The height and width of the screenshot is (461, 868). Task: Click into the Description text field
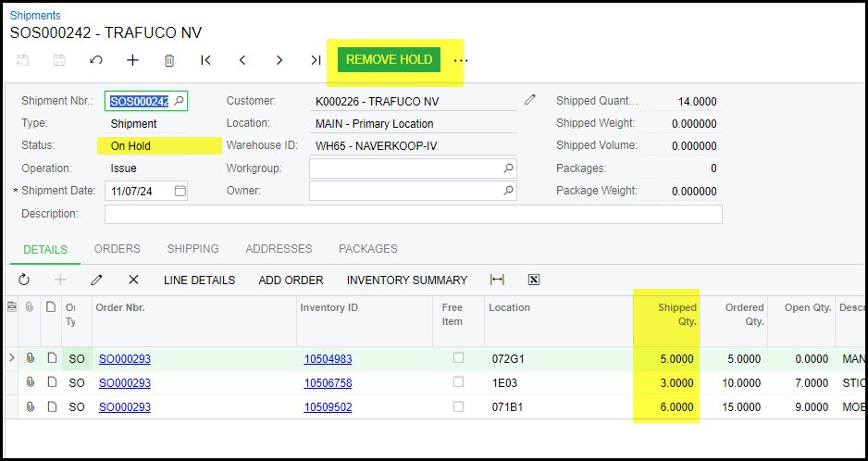pyautogui.click(x=413, y=214)
